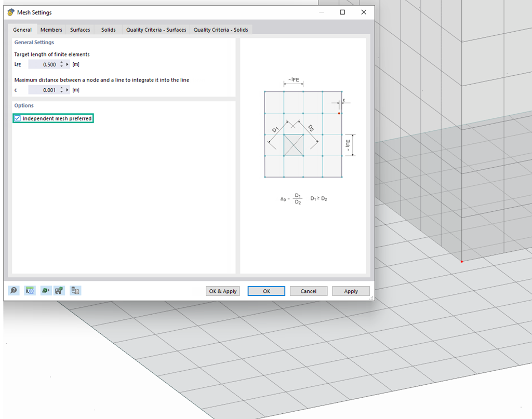This screenshot has height=419, width=532.
Task: Toggle Independent mesh preferred checkbox
Action: pos(17,118)
